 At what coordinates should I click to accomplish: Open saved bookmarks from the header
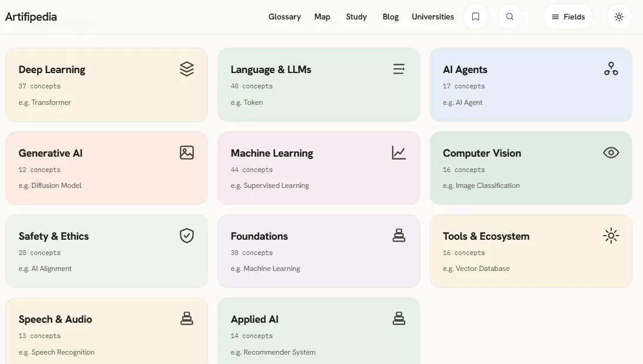pyautogui.click(x=476, y=17)
